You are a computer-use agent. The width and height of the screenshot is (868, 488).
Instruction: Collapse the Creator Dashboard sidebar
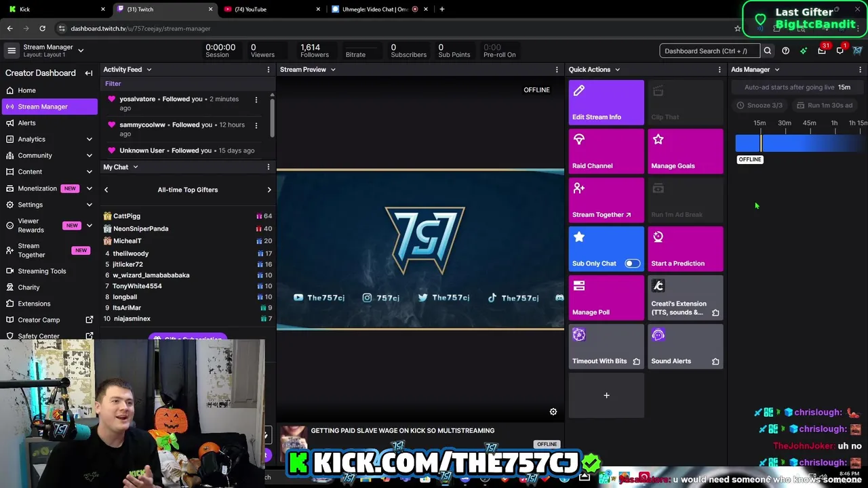pyautogui.click(x=88, y=73)
